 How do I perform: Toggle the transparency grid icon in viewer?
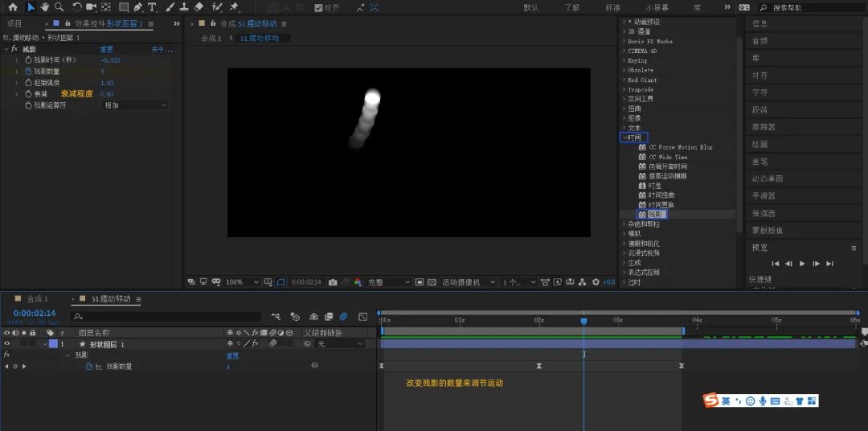[432, 282]
